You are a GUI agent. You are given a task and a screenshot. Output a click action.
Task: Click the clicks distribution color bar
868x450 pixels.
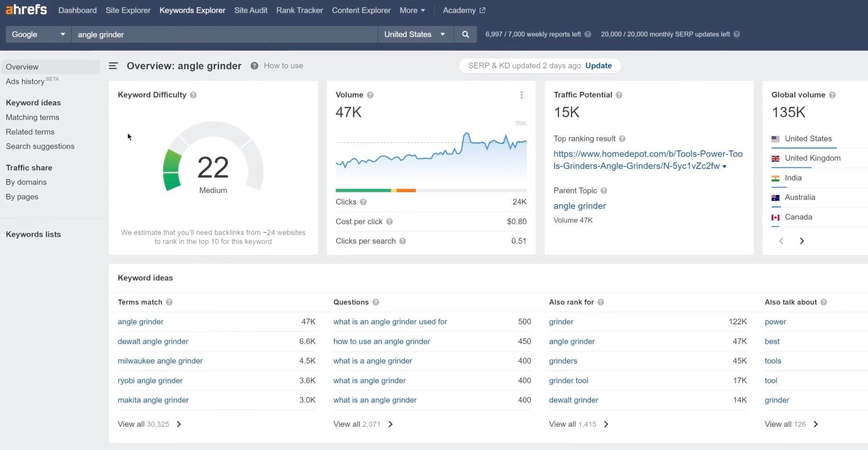[431, 190]
